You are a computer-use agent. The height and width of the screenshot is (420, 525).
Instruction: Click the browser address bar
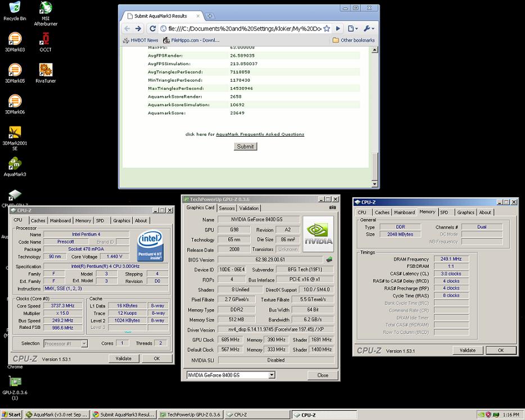point(244,29)
